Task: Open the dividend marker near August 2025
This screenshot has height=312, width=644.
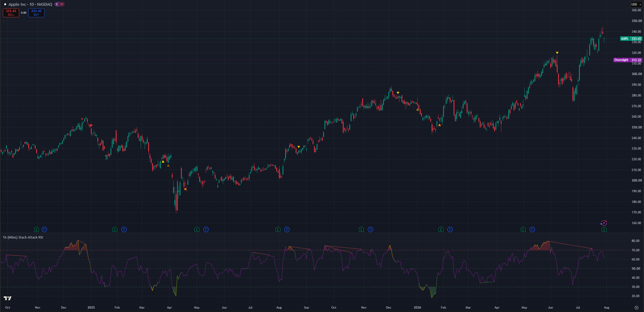Action: coord(287,230)
